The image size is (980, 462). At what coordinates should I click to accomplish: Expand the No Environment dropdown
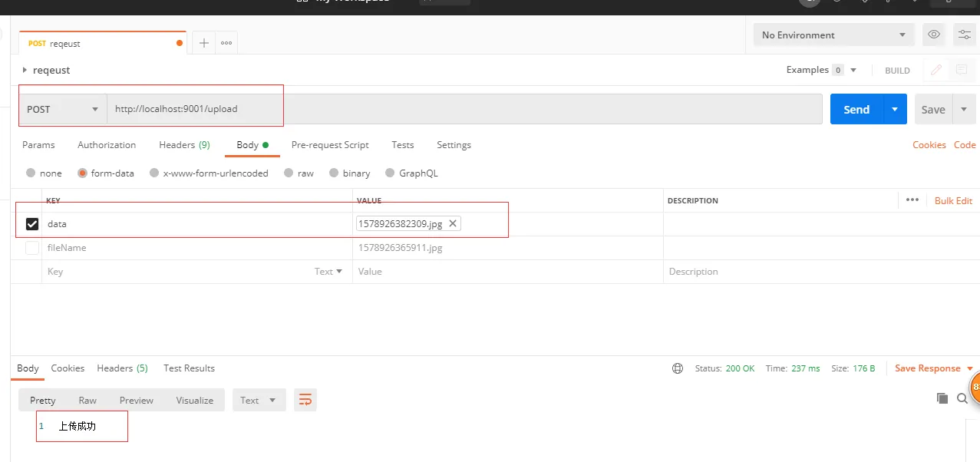click(x=833, y=35)
